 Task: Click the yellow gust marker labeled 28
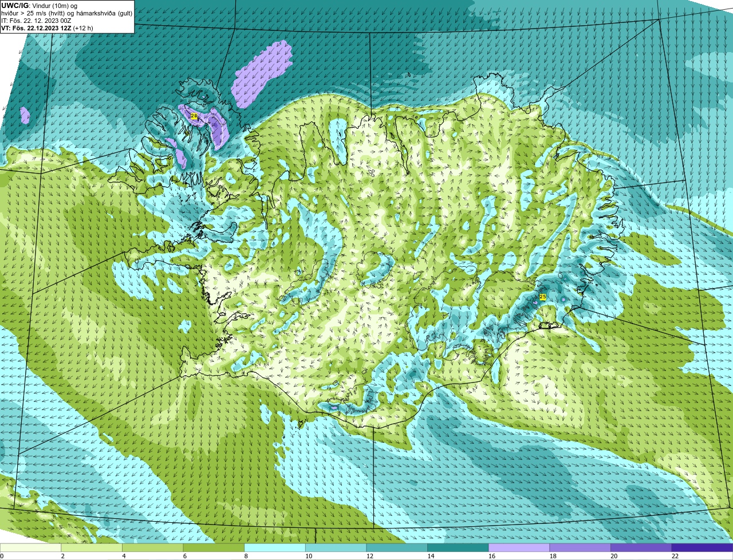click(194, 116)
